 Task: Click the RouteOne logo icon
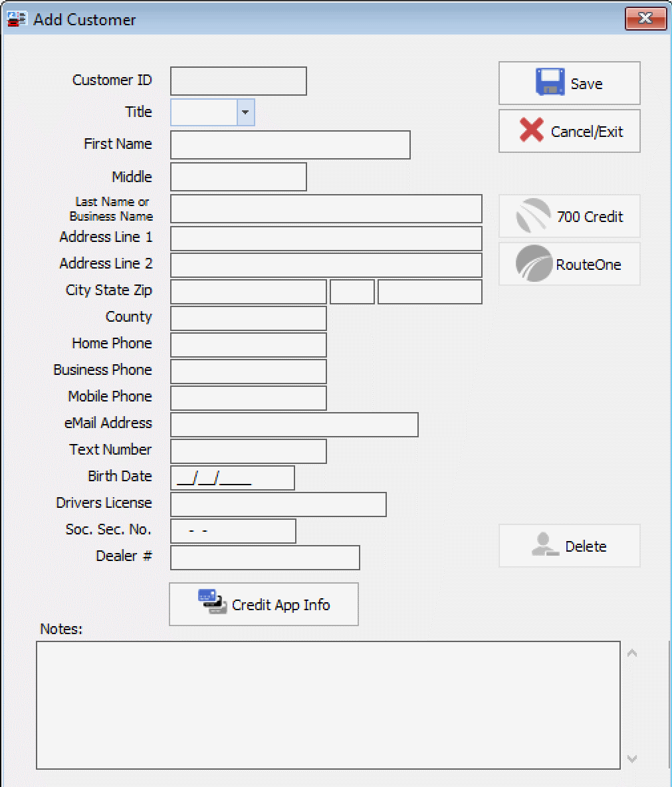click(534, 264)
